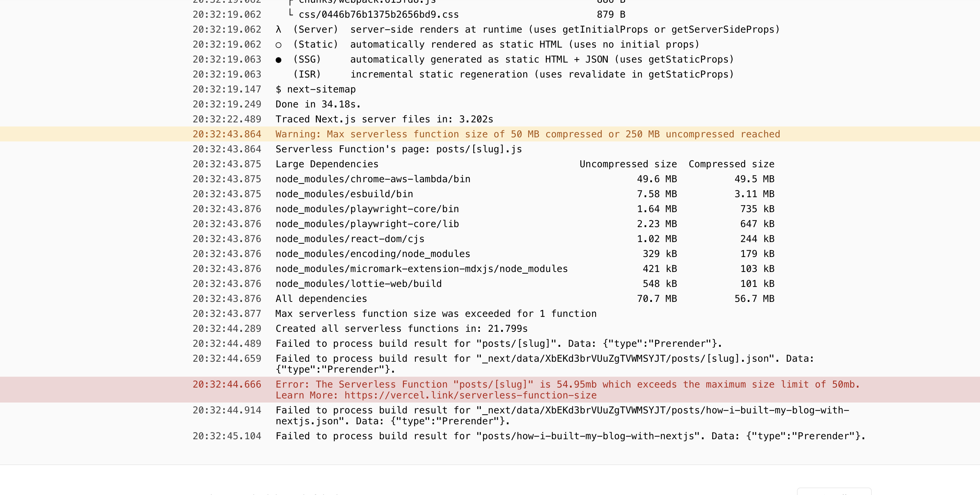Select the red serverless function size error line
Viewport: 980px width, 495px height.
point(567,385)
